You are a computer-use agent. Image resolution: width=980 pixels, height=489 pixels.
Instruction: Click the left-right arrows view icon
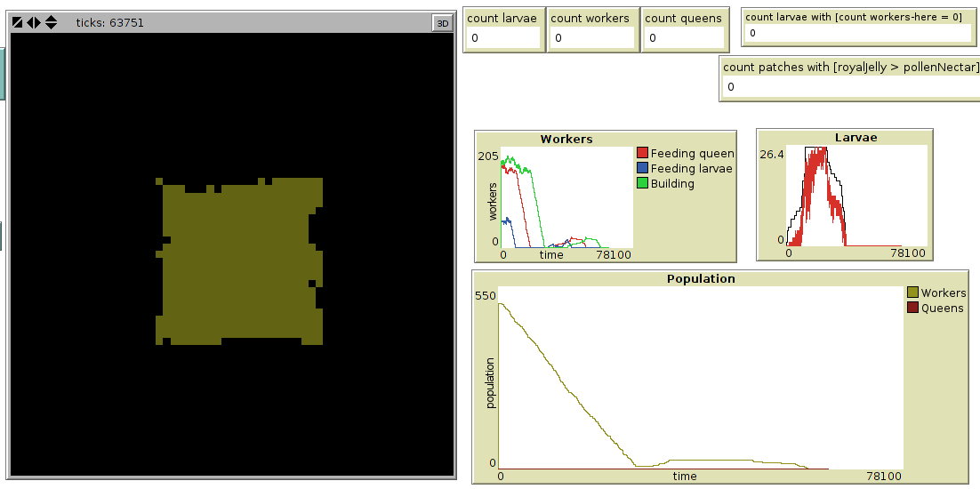pos(34,22)
